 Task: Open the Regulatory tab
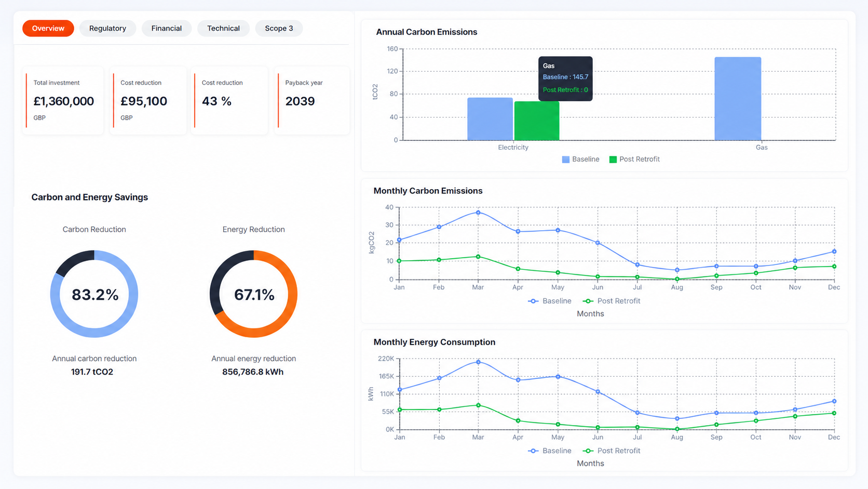[107, 28]
